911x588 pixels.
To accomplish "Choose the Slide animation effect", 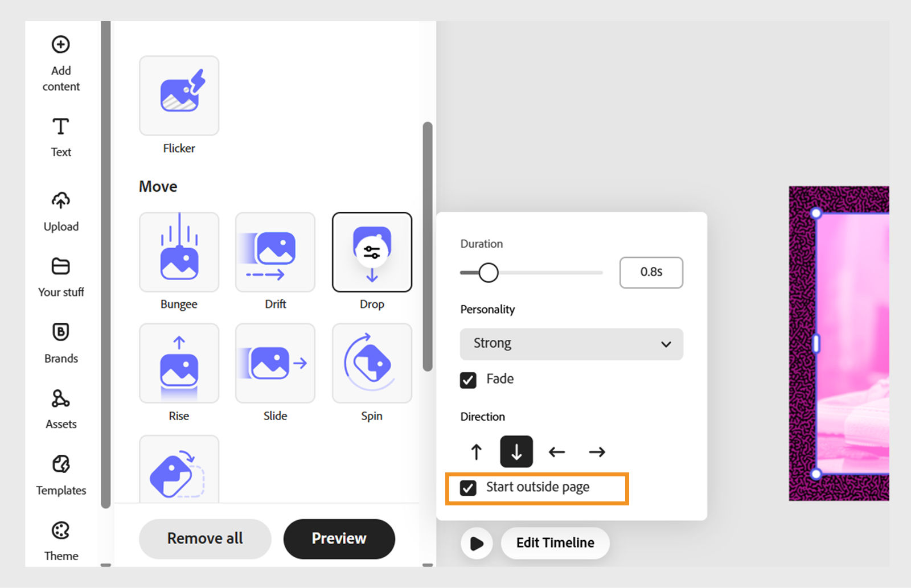I will [x=275, y=363].
